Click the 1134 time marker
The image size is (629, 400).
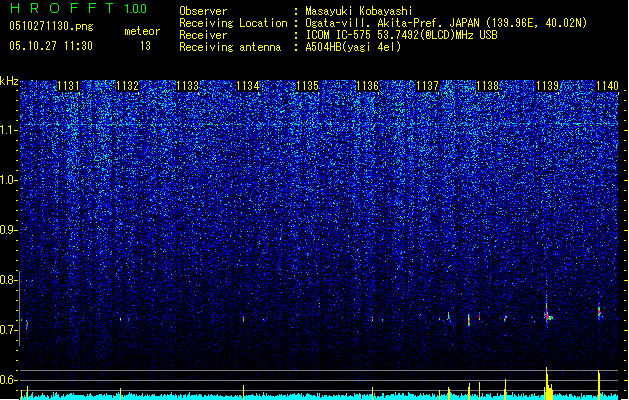pyautogui.click(x=248, y=86)
